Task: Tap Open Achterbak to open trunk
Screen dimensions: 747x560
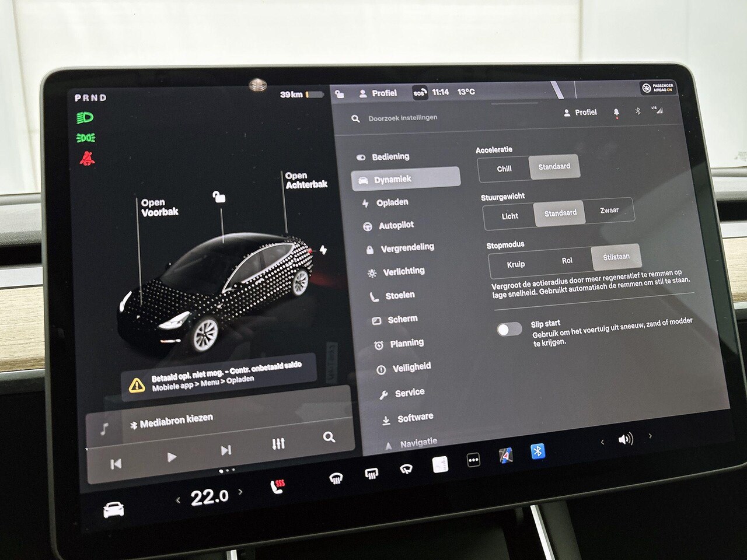Action: pos(306,180)
